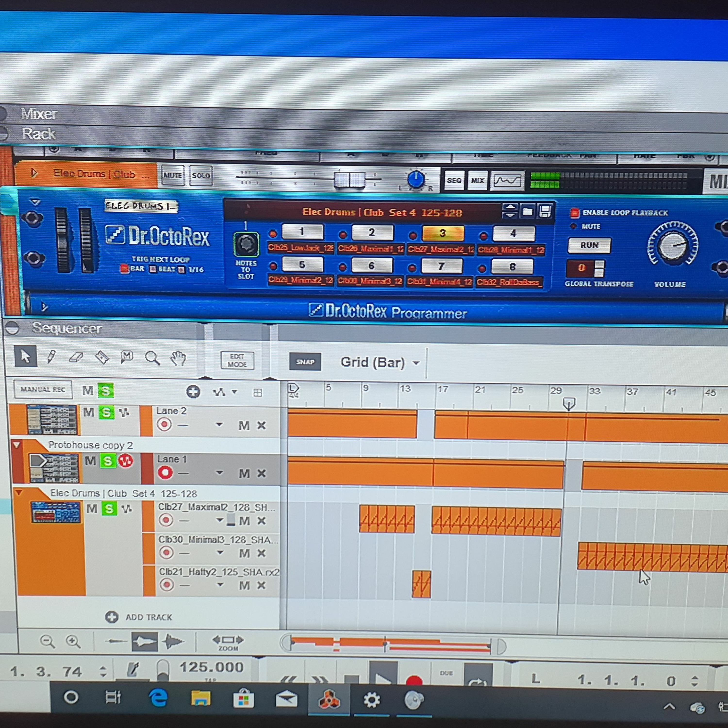728x728 pixels.
Task: Select the Pencil tool
Action: [x=51, y=356]
